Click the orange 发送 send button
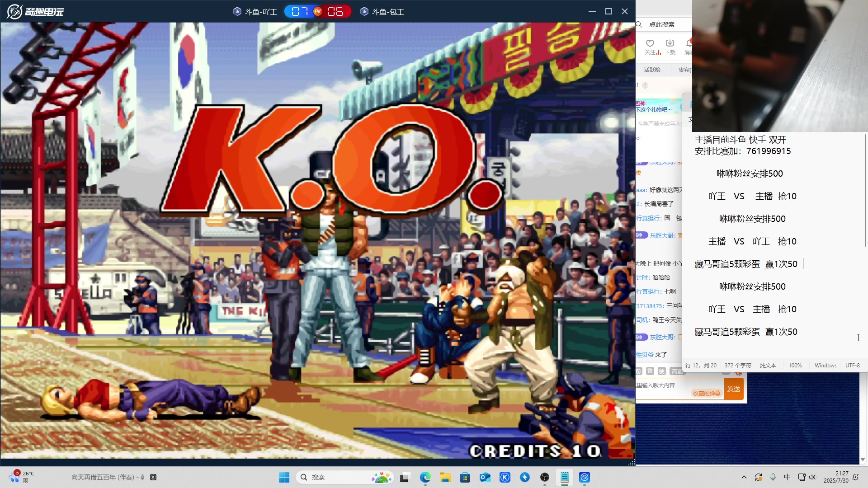The image size is (868, 488). (x=734, y=389)
